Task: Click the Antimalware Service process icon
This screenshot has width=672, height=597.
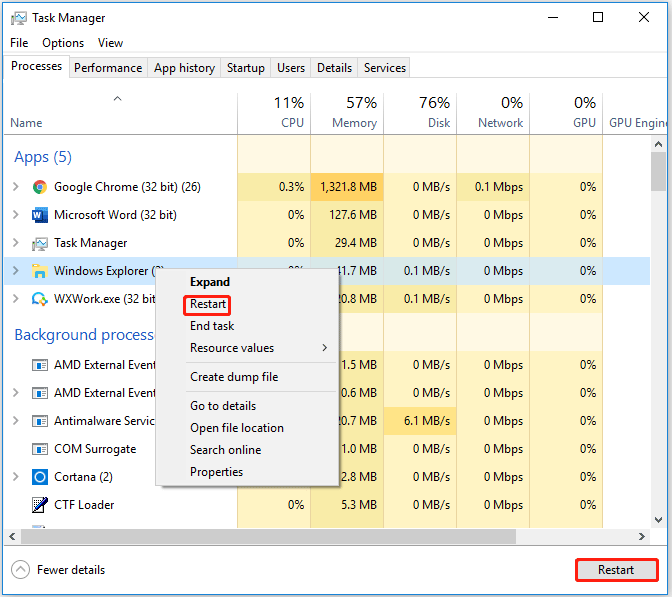Action: tap(40, 421)
